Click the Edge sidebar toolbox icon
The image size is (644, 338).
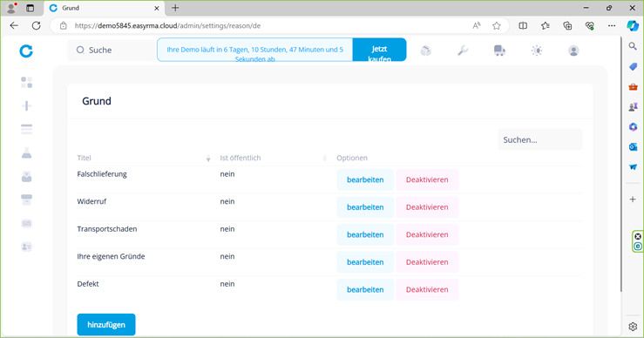coord(633,86)
